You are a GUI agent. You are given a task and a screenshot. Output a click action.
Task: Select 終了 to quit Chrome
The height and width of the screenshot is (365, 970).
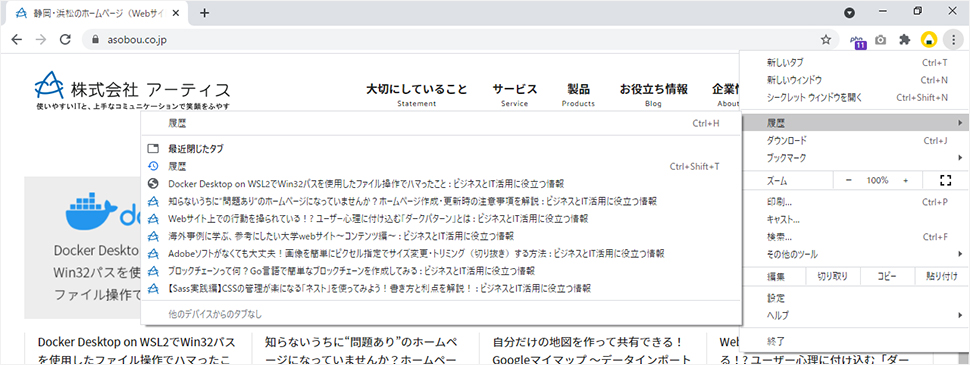coord(854,341)
